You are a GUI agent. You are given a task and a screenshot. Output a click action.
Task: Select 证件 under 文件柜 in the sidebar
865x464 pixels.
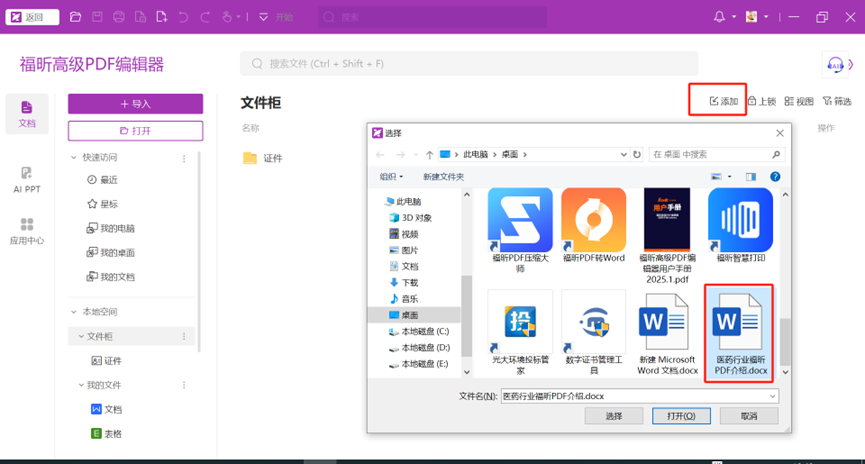click(x=106, y=361)
